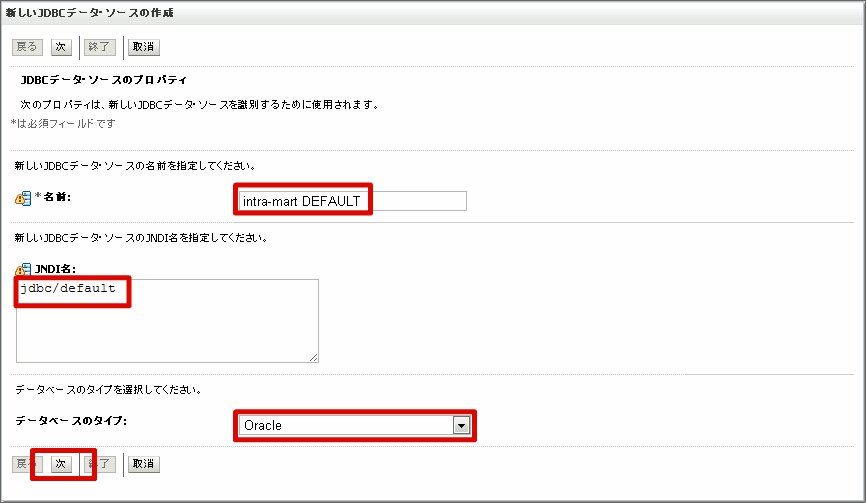Click the データベースのタイプ label
Image resolution: width=866 pixels, height=503 pixels.
tap(71, 421)
